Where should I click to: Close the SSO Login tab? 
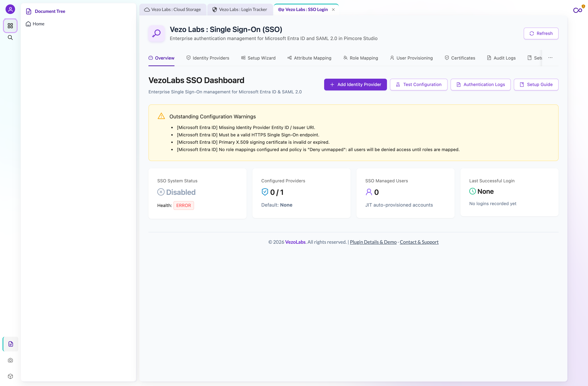[x=333, y=10]
